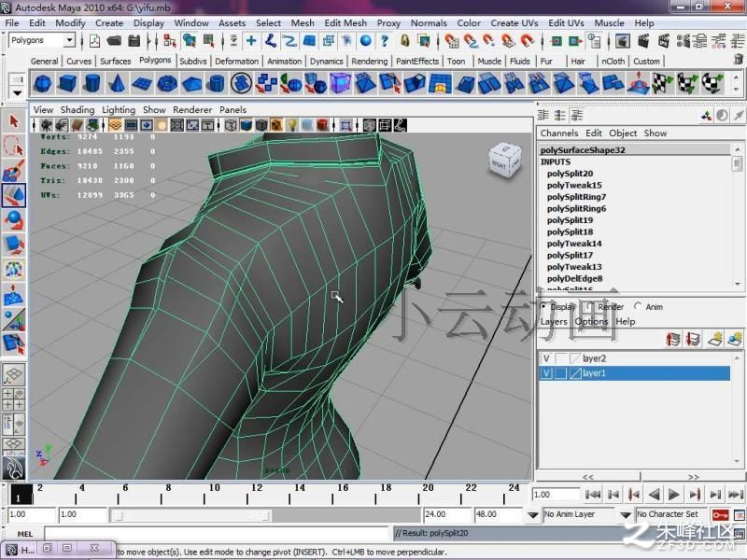Open the Normals menu

[x=429, y=22]
